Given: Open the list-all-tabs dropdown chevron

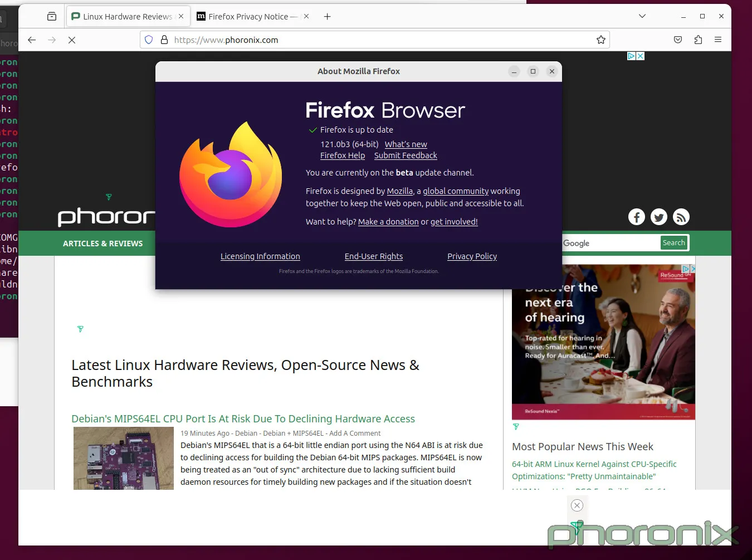Looking at the screenshot, I should click(642, 16).
